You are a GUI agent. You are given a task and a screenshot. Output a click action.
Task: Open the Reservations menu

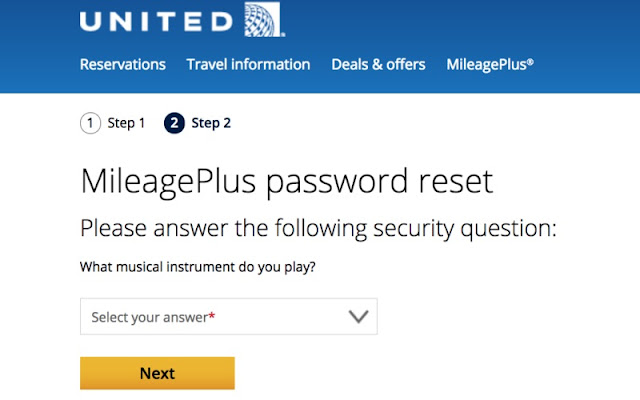coord(123,64)
